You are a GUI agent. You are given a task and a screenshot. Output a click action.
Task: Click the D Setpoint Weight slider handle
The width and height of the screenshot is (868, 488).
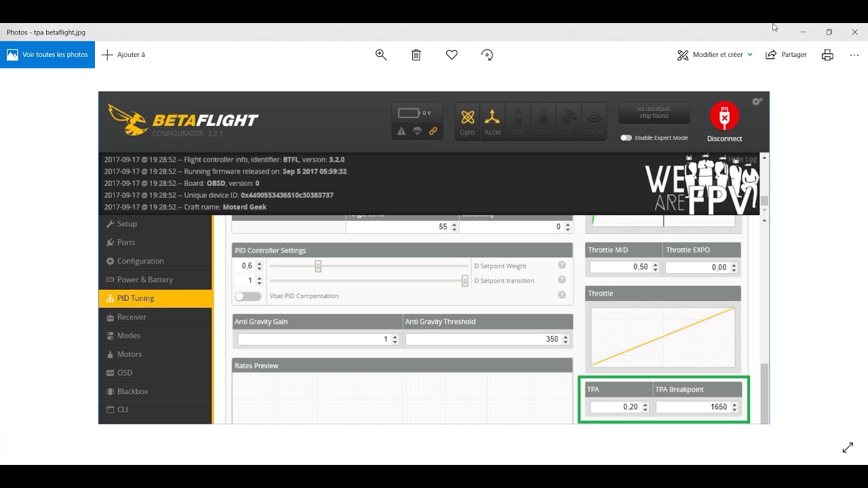point(317,266)
